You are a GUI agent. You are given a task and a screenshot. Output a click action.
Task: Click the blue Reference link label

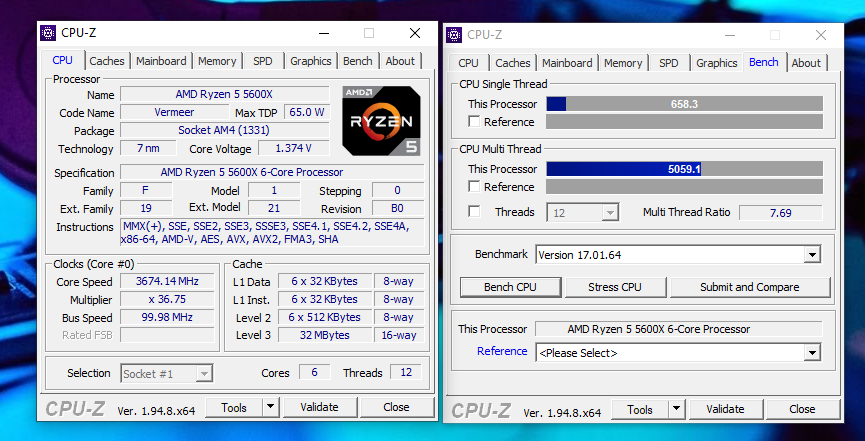[x=502, y=351]
